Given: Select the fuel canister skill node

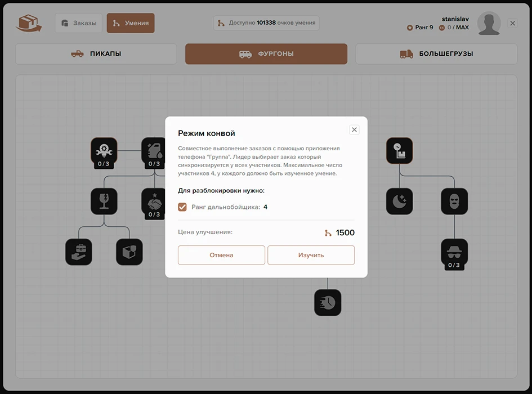Looking at the screenshot, I should (x=154, y=150).
